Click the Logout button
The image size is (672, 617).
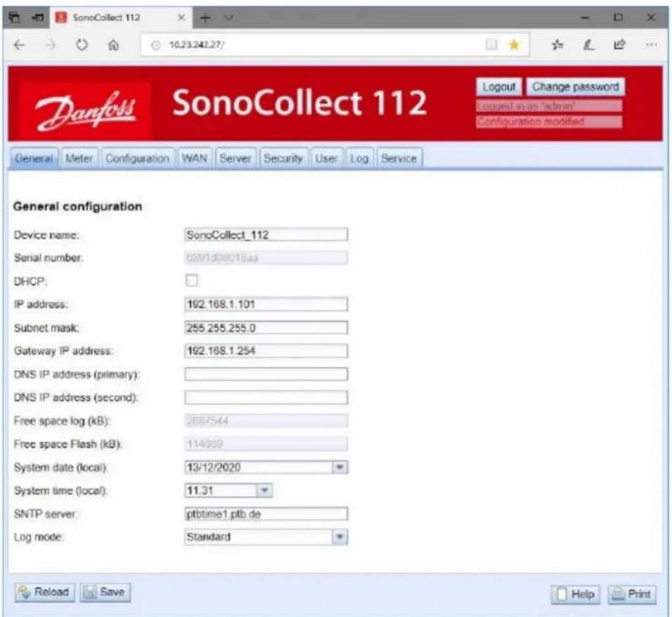pos(499,87)
